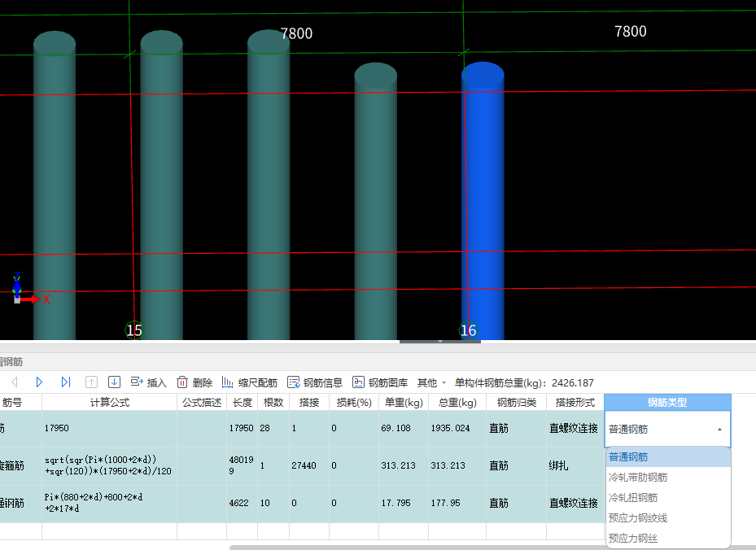Click the 钢筋图库 icon

pyautogui.click(x=358, y=382)
